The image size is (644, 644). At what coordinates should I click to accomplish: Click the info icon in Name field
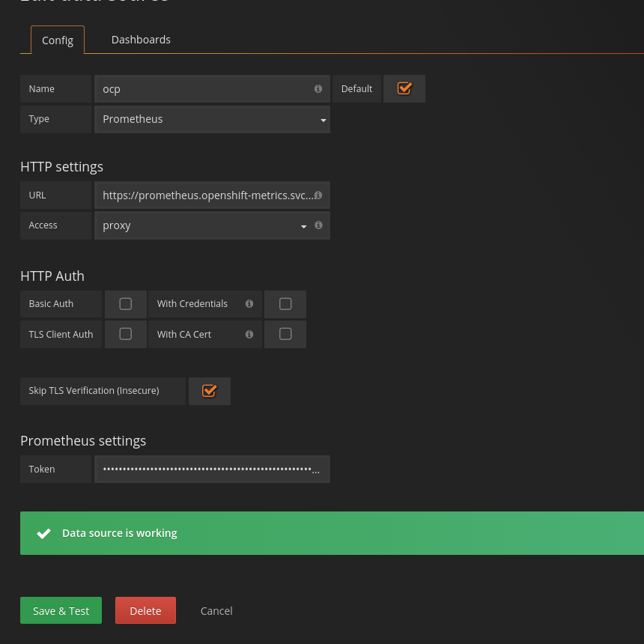pos(318,88)
